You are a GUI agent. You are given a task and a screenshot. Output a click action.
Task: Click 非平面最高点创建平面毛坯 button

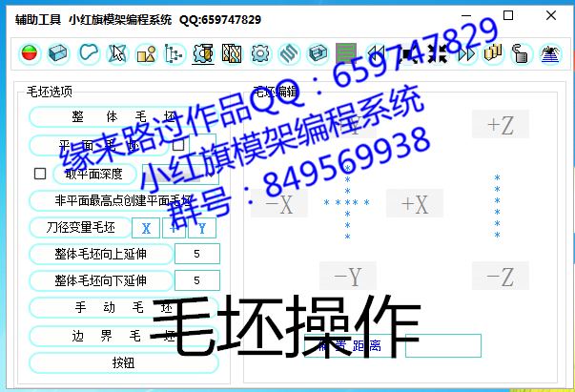tap(124, 200)
